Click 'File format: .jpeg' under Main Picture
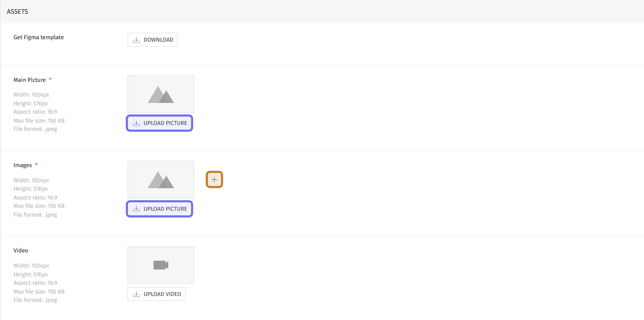Viewport: 644px width, 320px height. [x=35, y=129]
